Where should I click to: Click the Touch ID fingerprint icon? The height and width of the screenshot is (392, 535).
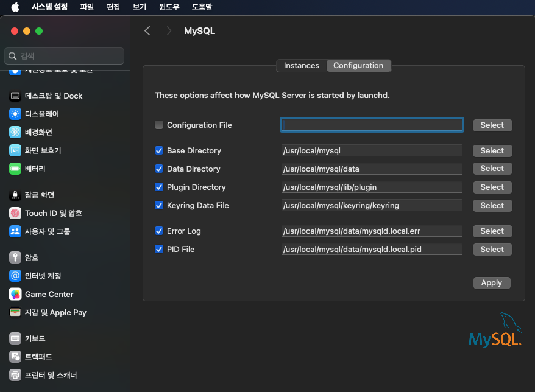(x=15, y=214)
